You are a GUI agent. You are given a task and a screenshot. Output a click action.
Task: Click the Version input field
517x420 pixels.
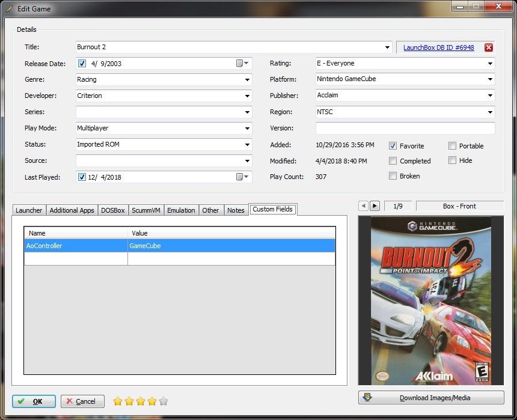(x=405, y=128)
